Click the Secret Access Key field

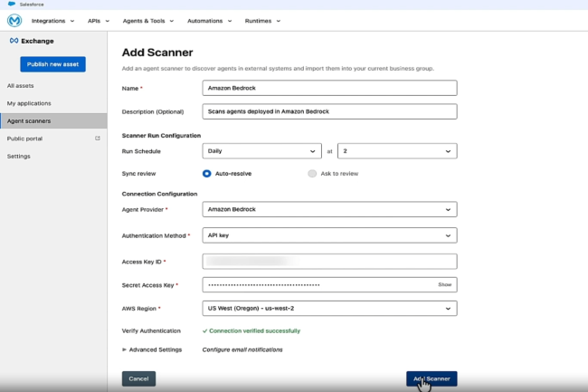(x=329, y=284)
